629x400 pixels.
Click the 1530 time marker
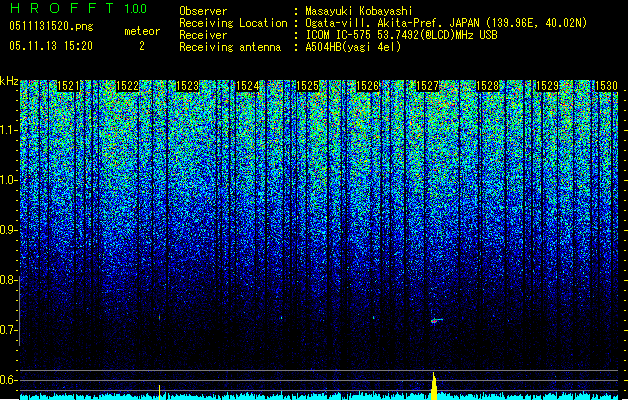pos(606,86)
